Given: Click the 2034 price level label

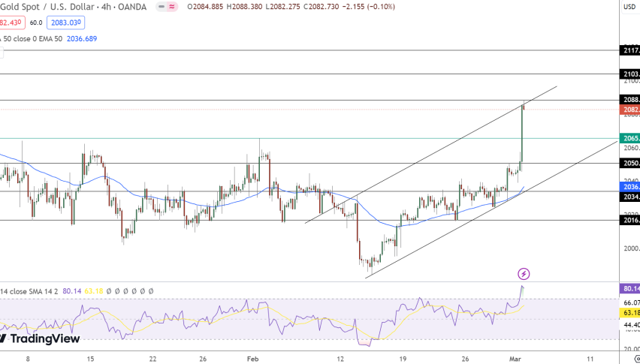Looking at the screenshot, I should click(629, 197).
